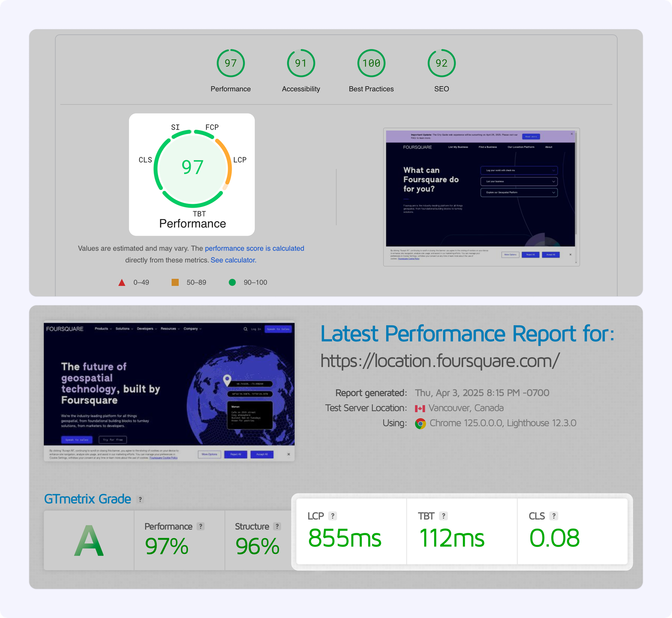Viewport: 672px width, 618px height.
Task: Click the 96% Structure value
Action: click(x=257, y=546)
